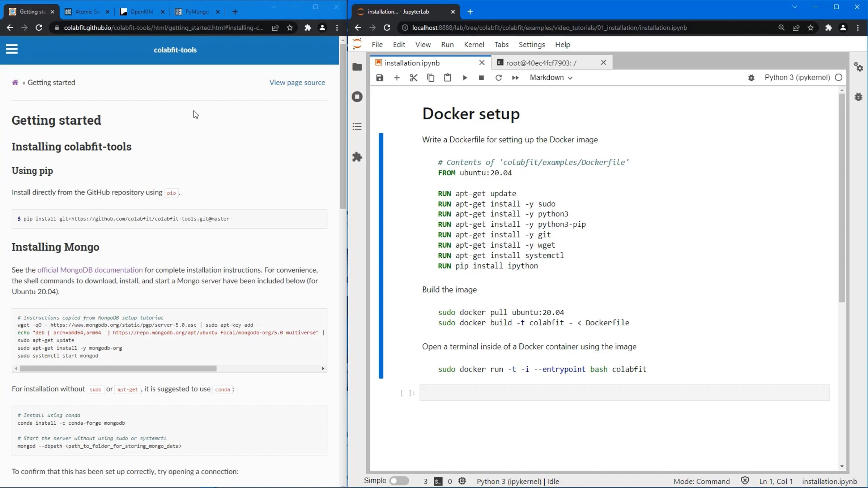The image size is (868, 488).
Task: Cut the selected cell using scissors icon
Action: [413, 78]
